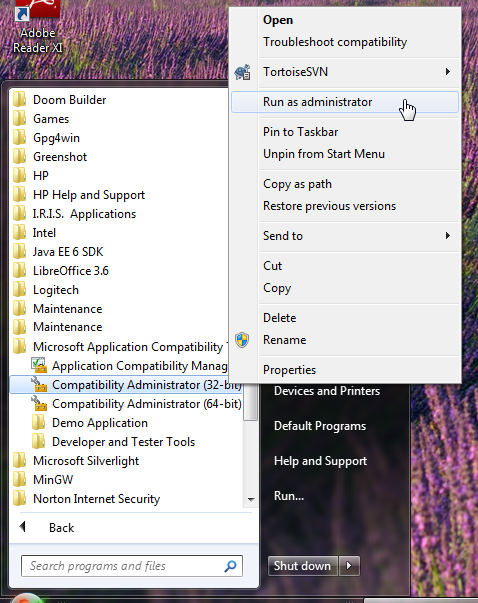Click the programs list scroll-down arrow
Image resolution: width=478 pixels, height=603 pixels.
pos(251,500)
